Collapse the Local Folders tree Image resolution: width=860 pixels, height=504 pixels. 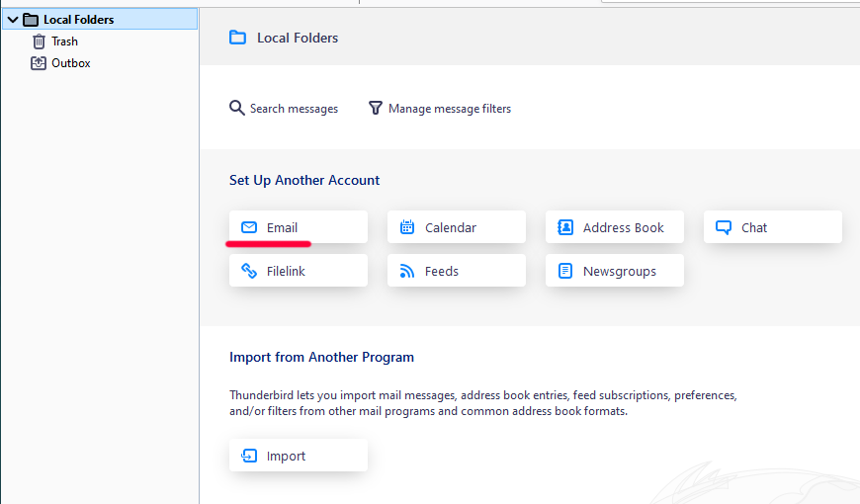pos(12,19)
